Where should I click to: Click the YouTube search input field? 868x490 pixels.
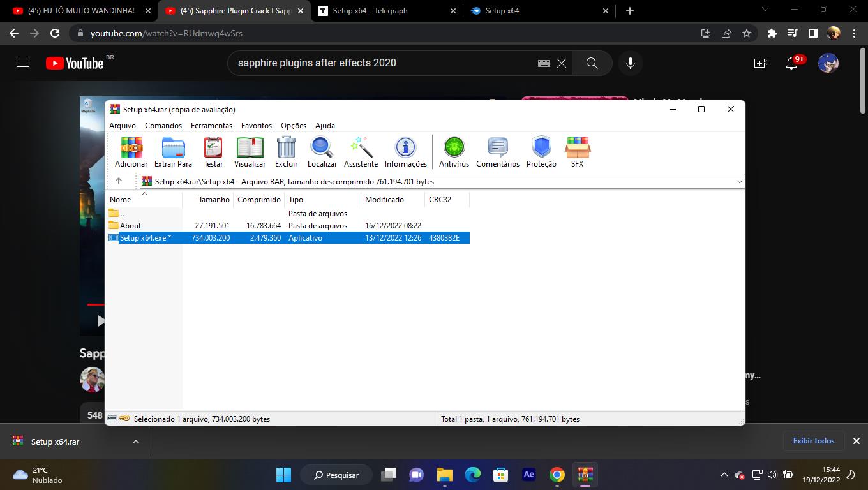[x=383, y=63]
